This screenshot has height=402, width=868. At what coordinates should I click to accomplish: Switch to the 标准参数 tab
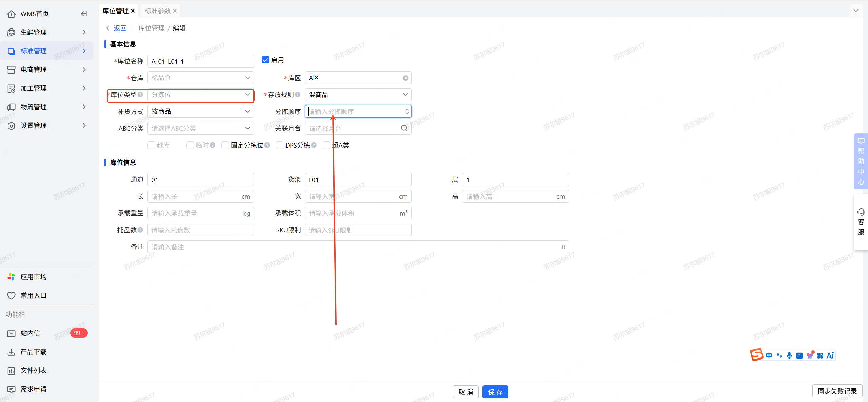157,11
